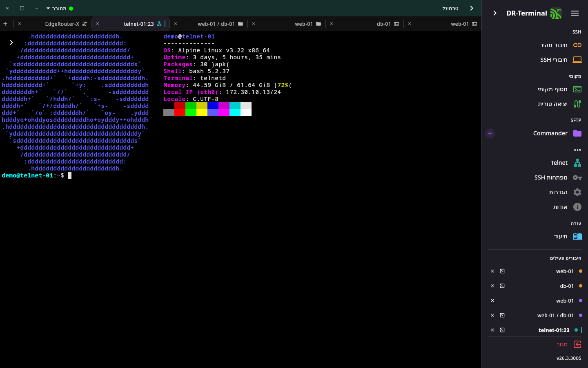The image size is (588, 368).
Task: Disconnect the orange web-01 active connection
Action: (x=492, y=271)
